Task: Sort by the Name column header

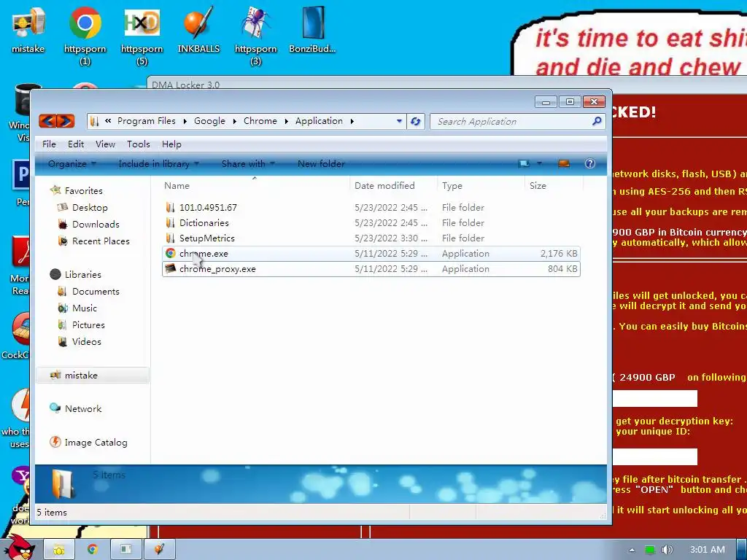Action: tap(255, 186)
